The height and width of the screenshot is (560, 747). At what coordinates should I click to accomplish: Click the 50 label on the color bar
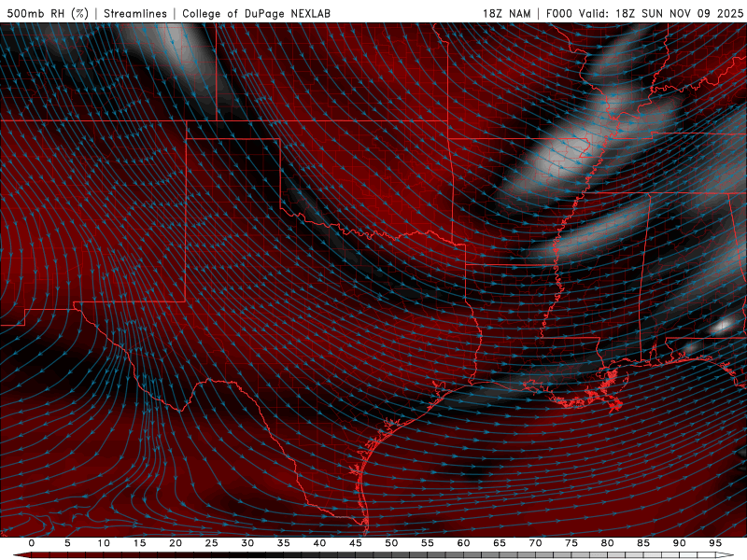point(391,543)
